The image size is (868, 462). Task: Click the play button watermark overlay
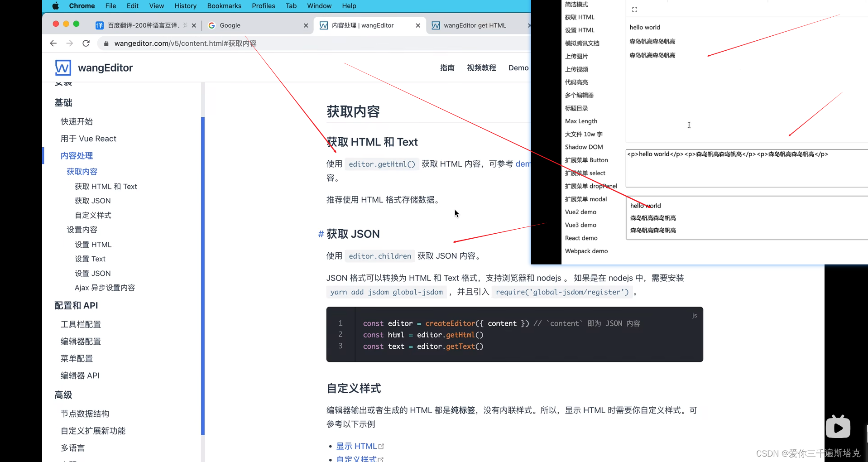click(838, 426)
